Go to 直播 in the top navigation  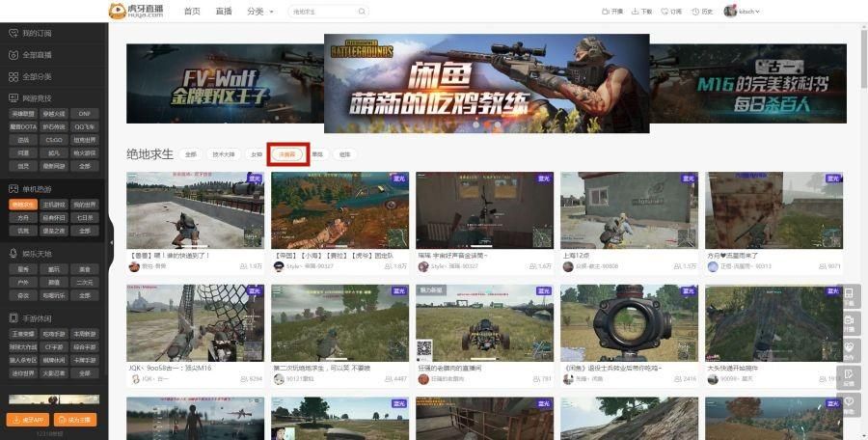(x=224, y=11)
